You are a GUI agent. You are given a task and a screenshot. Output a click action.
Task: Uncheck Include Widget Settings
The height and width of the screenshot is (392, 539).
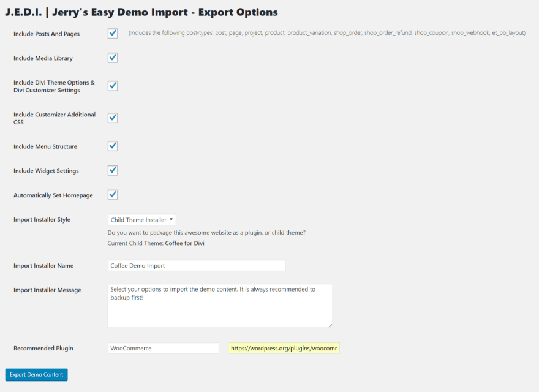pyautogui.click(x=113, y=170)
